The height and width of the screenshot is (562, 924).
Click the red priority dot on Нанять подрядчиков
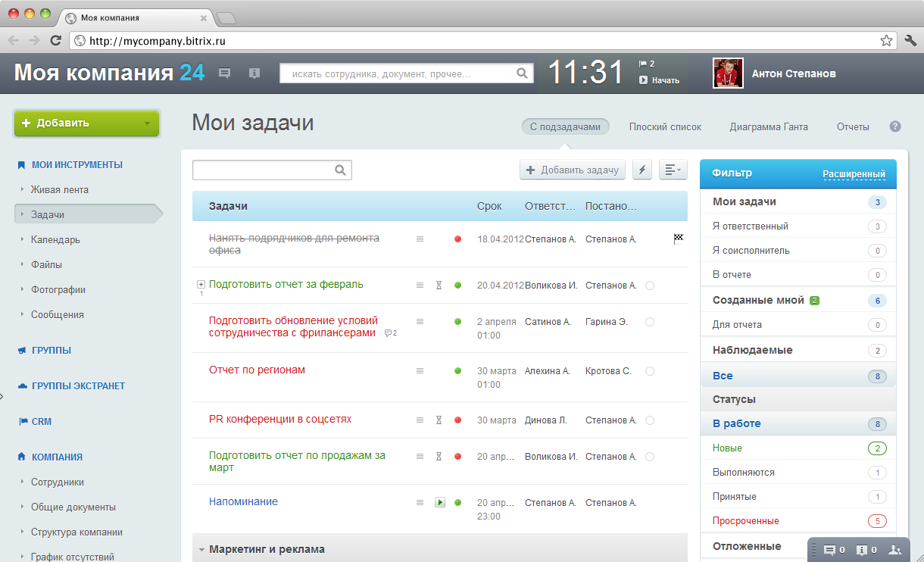coord(457,239)
